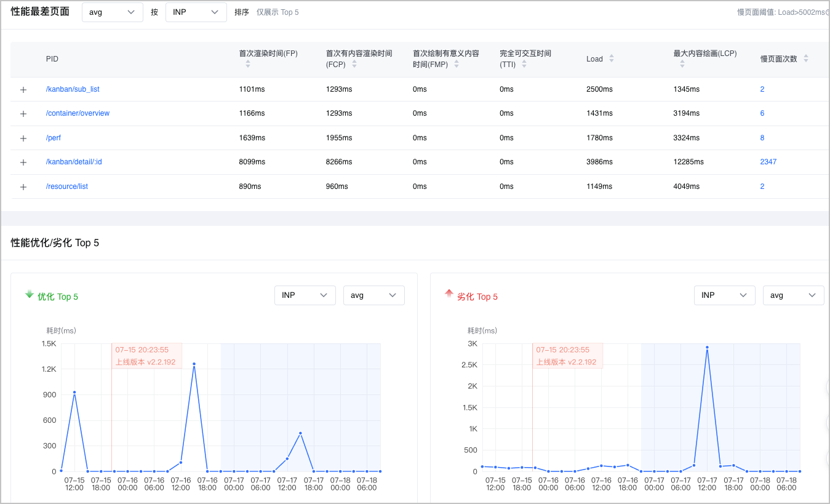
Task: Open INP dropdown in 劣化 Top 5 panel
Action: [725, 295]
